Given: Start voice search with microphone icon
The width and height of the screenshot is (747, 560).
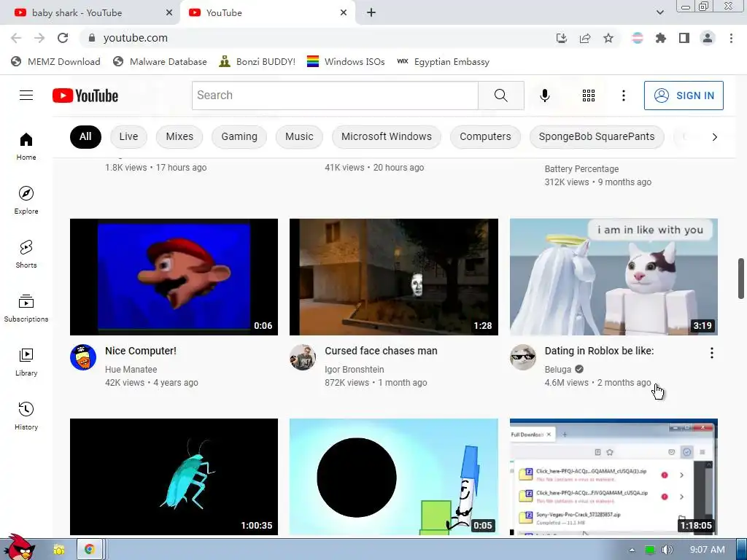Looking at the screenshot, I should coord(544,96).
